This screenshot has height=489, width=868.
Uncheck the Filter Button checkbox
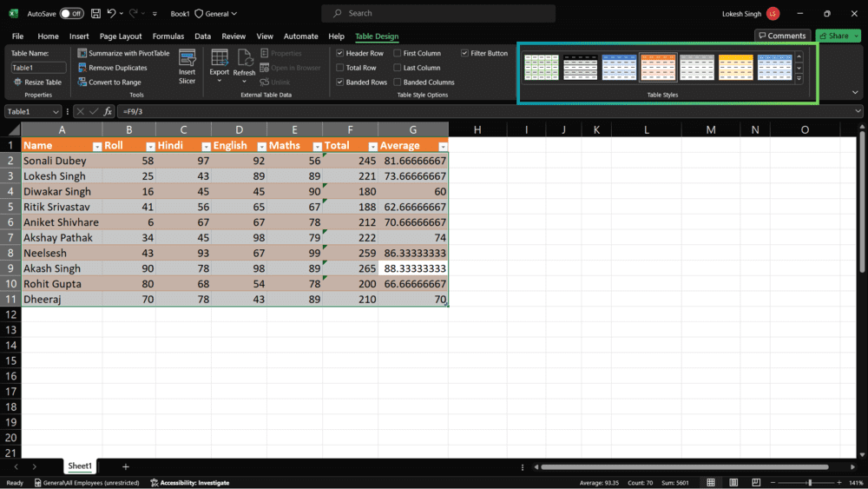click(x=464, y=53)
